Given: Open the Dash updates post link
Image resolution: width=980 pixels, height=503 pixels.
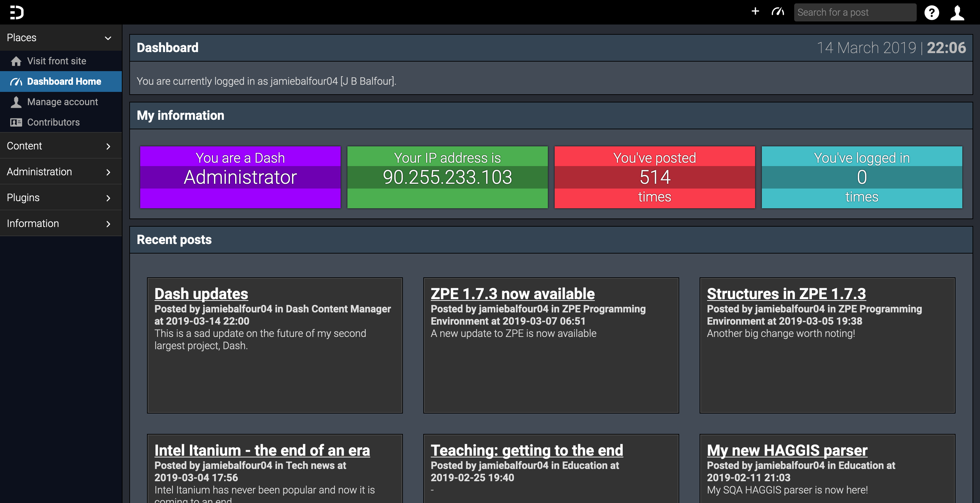Looking at the screenshot, I should click(201, 294).
